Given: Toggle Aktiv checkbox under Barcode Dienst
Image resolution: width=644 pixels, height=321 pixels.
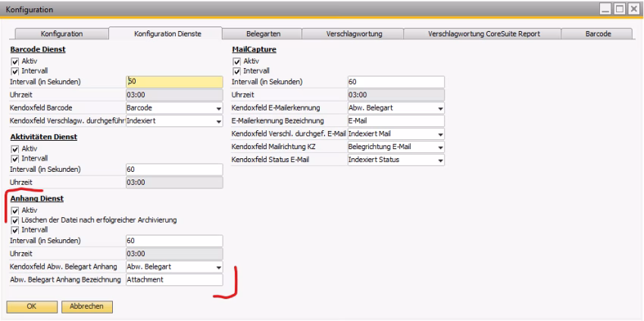Looking at the screenshot, I should click(14, 61).
